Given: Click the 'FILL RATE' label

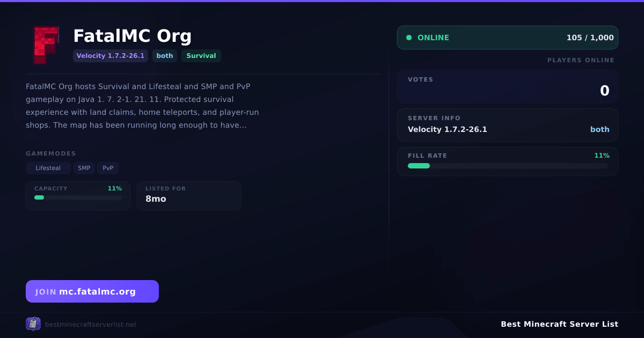Looking at the screenshot, I should click(x=428, y=156).
